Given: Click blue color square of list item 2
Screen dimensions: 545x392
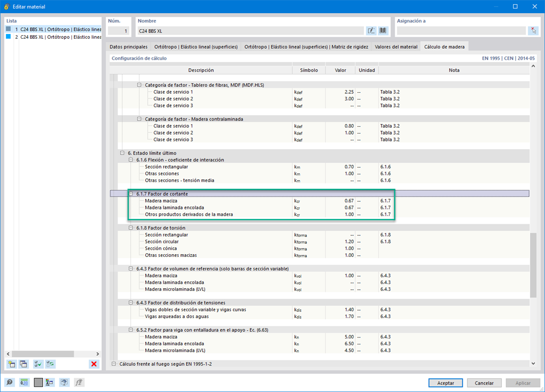Looking at the screenshot, I should (8, 37).
